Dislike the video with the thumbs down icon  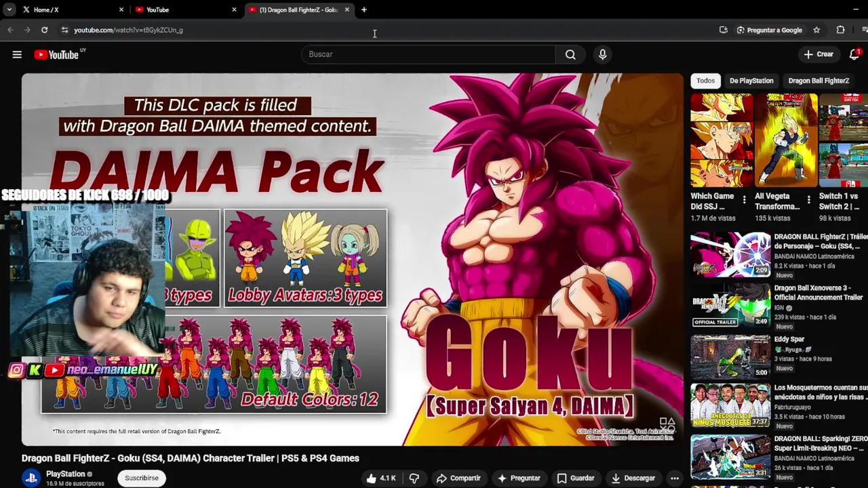point(414,479)
